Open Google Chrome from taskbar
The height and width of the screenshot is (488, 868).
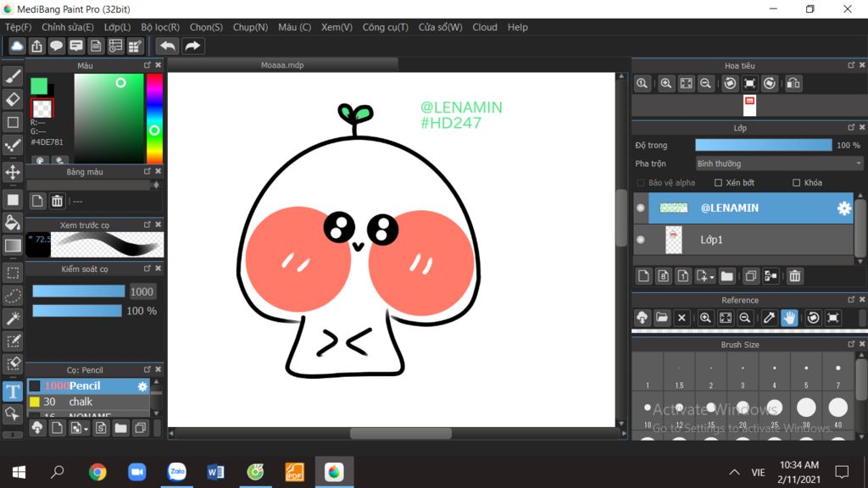[97, 472]
